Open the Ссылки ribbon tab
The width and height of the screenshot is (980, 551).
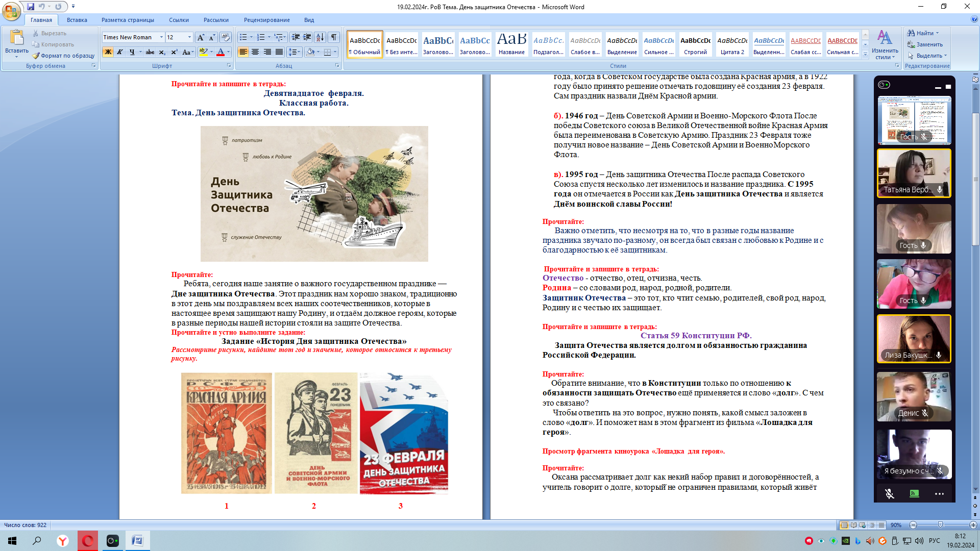click(179, 20)
